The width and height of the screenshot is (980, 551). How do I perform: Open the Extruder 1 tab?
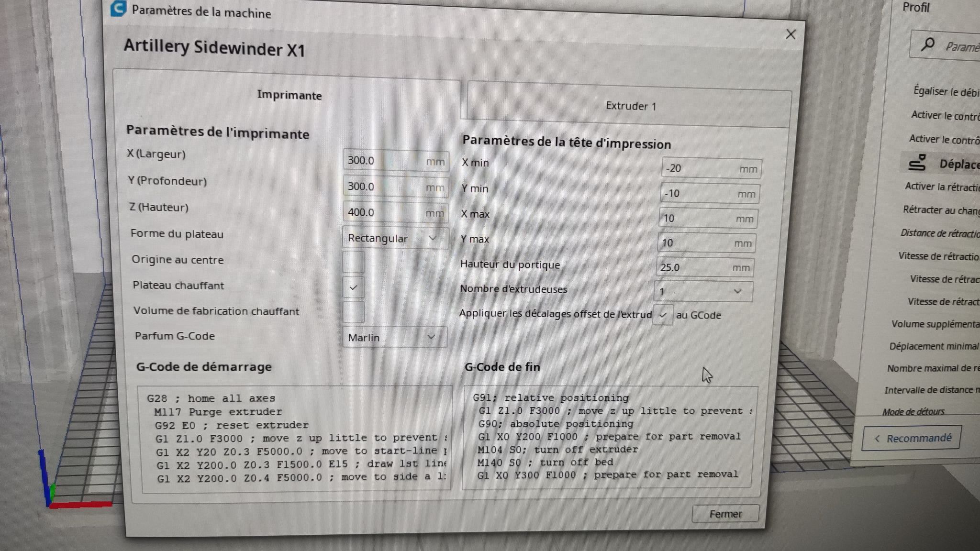coord(631,106)
